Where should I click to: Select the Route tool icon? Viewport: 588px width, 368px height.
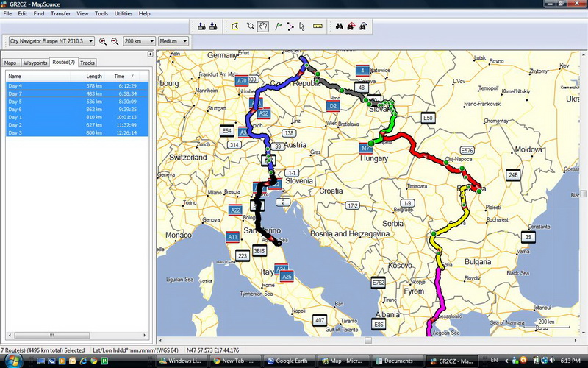tap(290, 26)
